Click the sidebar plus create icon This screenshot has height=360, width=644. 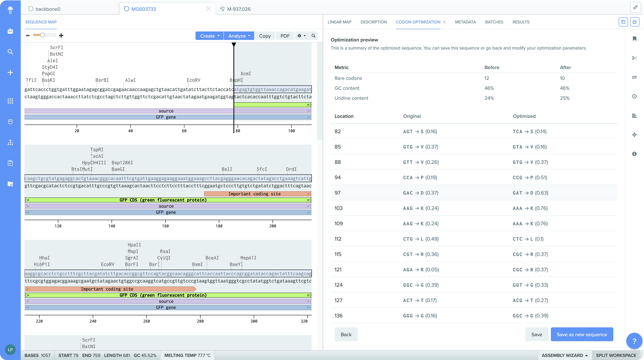click(x=10, y=73)
